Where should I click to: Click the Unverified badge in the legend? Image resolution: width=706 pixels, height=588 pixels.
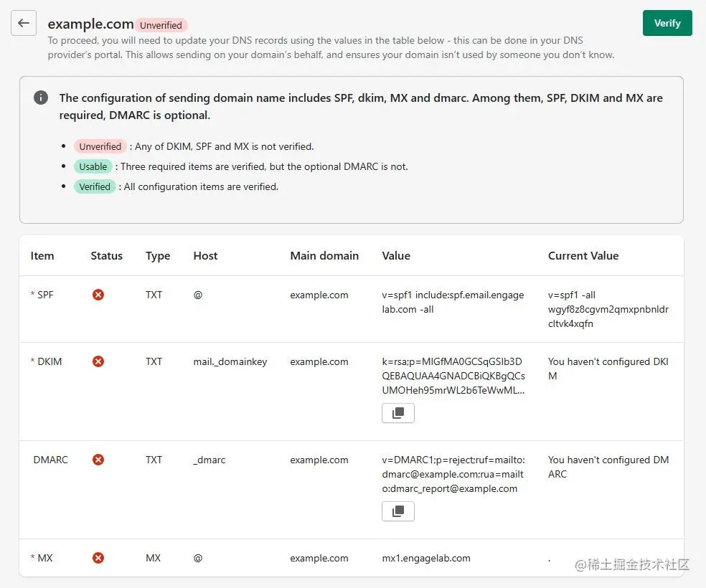point(100,146)
